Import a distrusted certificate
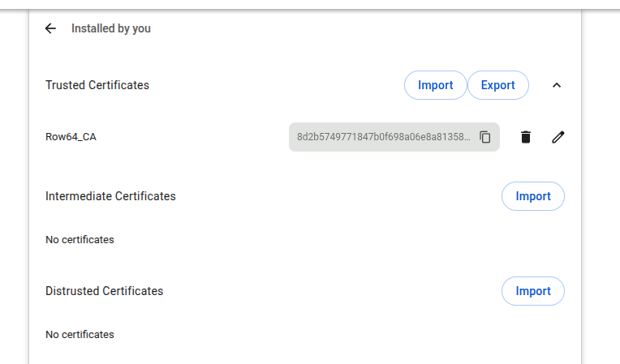This screenshot has width=620, height=364. coord(532,291)
